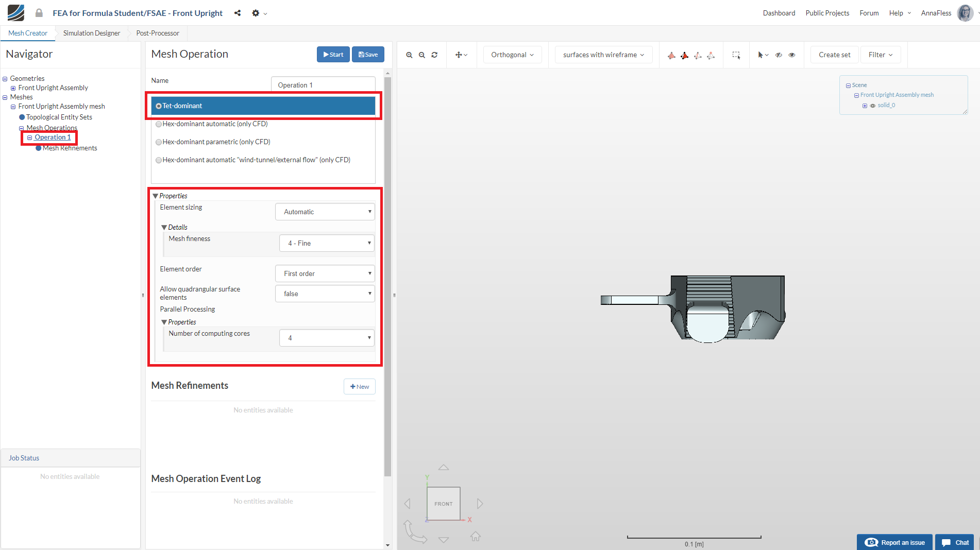Reset the 3D view with refresh icon
The height and width of the screenshot is (550, 980).
pyautogui.click(x=435, y=55)
